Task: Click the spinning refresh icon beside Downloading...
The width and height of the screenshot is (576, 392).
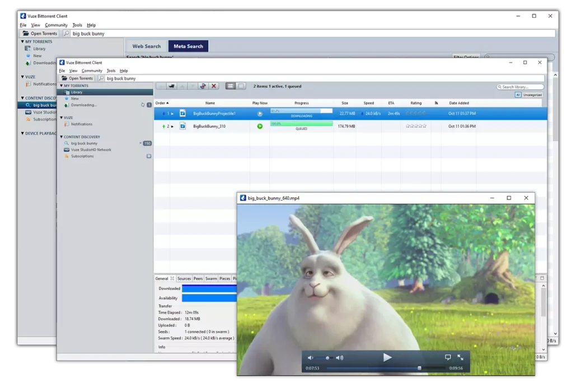Action: 143,105
